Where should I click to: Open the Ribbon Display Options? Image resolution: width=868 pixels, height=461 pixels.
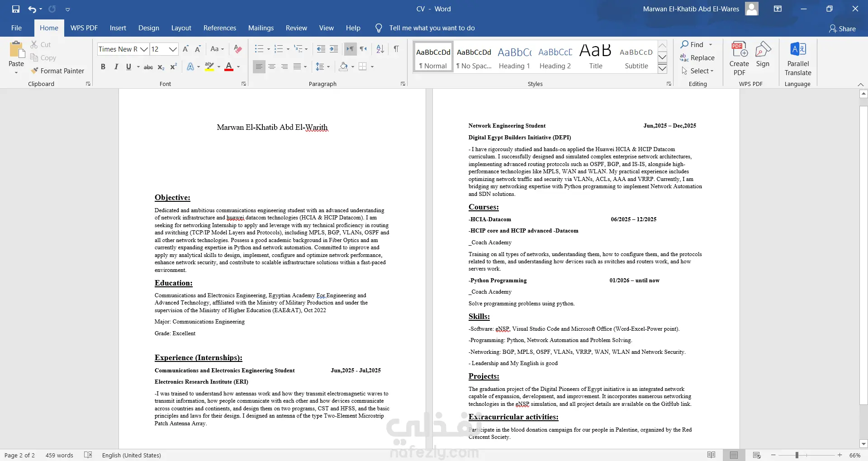[x=778, y=9]
